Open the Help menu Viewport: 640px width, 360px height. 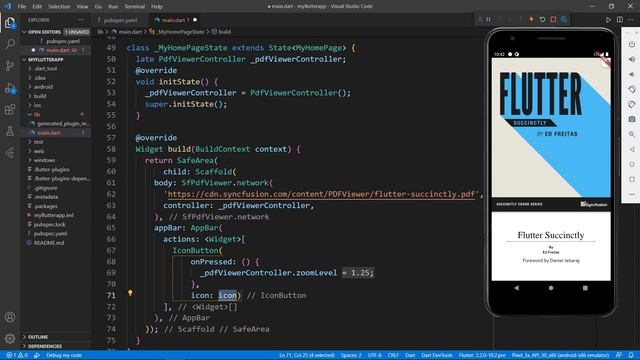(x=157, y=6)
